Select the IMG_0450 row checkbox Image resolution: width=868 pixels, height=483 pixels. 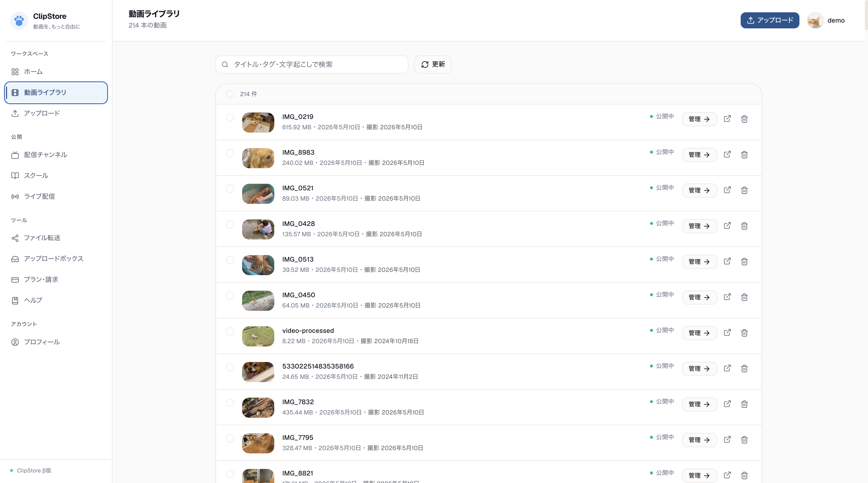[x=230, y=296]
